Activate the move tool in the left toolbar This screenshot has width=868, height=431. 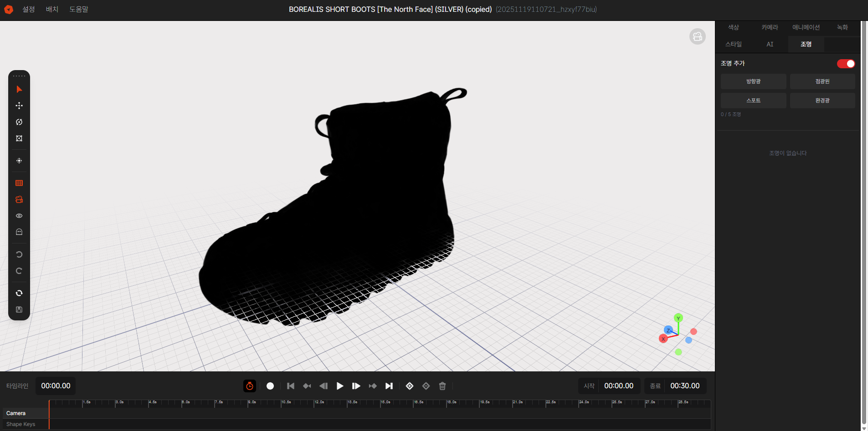point(19,105)
